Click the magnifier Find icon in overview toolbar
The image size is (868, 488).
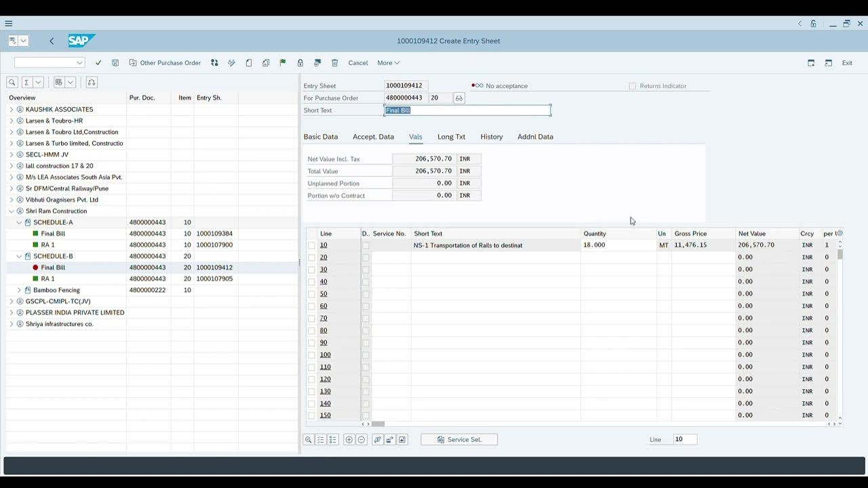[x=12, y=82]
